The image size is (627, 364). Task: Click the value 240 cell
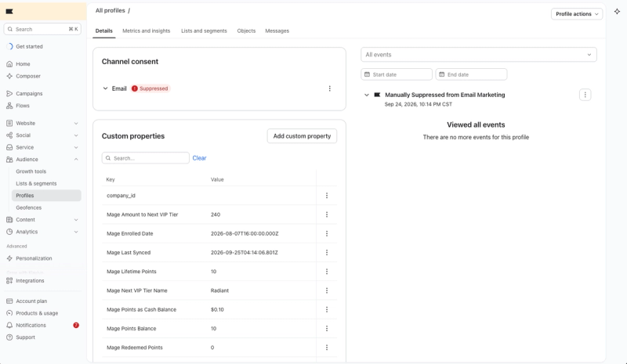[x=216, y=214]
